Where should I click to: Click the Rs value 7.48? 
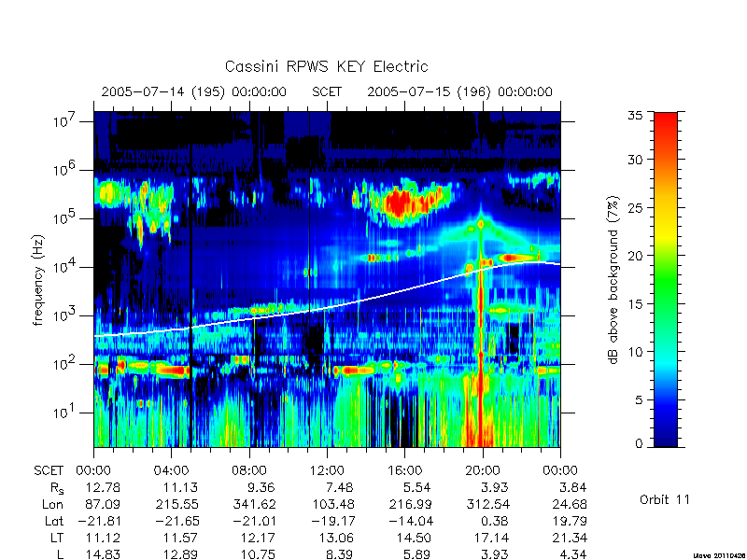pyautogui.click(x=338, y=487)
